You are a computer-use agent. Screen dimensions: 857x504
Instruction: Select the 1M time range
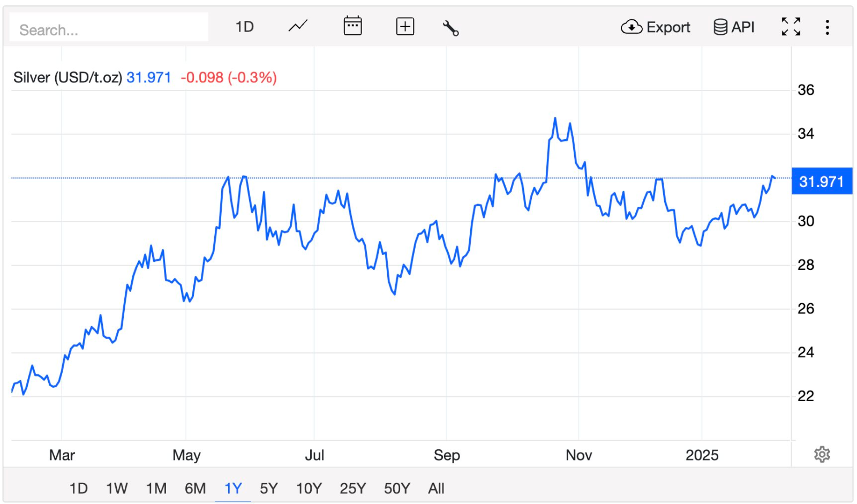(x=156, y=488)
